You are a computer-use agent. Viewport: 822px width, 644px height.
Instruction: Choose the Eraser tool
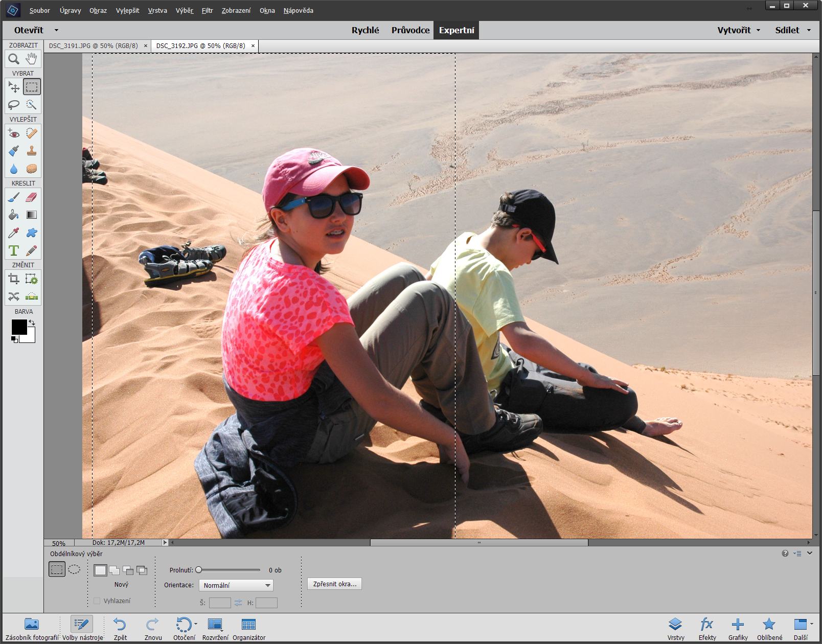(32, 197)
